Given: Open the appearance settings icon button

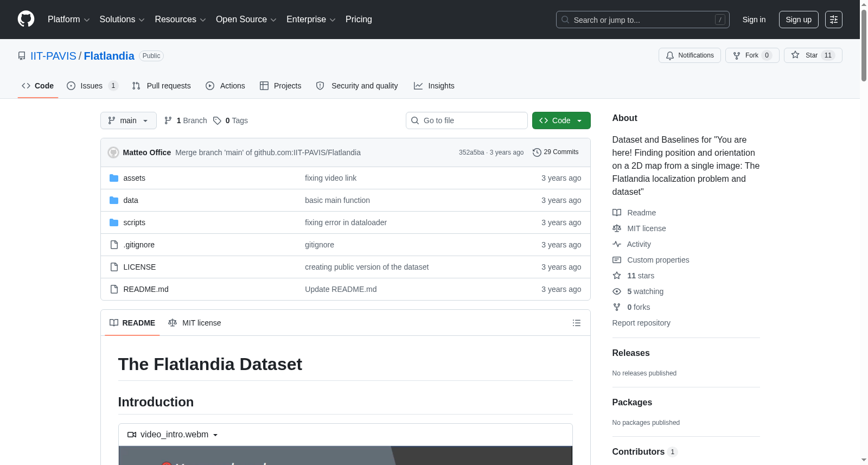Looking at the screenshot, I should [834, 20].
